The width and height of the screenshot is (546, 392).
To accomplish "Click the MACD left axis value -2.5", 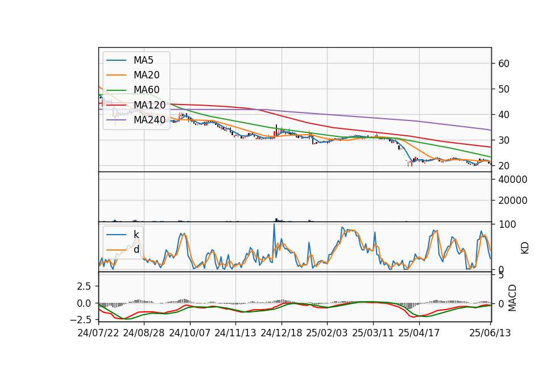I will tap(80, 319).
